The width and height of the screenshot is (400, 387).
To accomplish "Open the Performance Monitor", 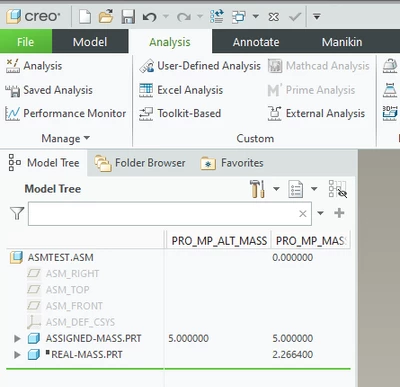I will [66, 113].
